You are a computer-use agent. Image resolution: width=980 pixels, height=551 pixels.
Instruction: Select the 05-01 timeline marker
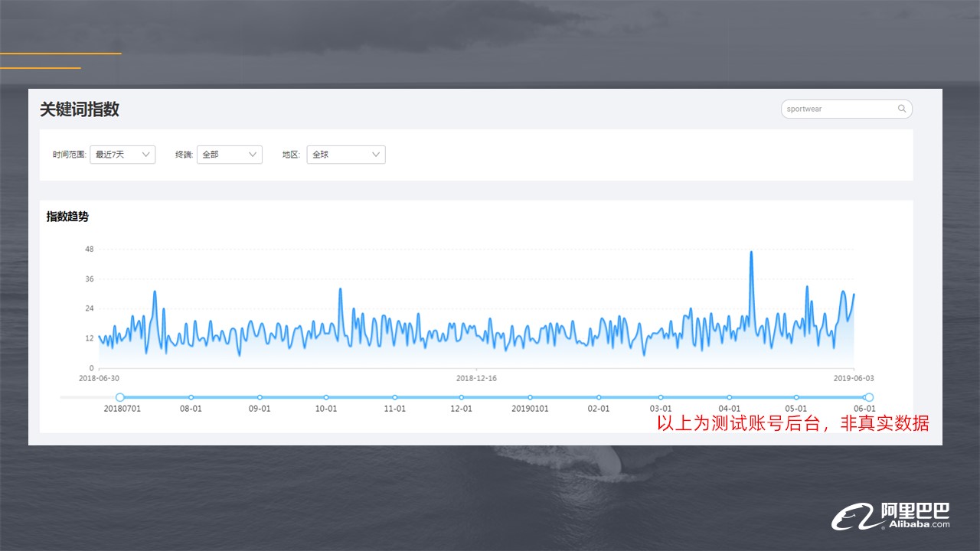[796, 397]
